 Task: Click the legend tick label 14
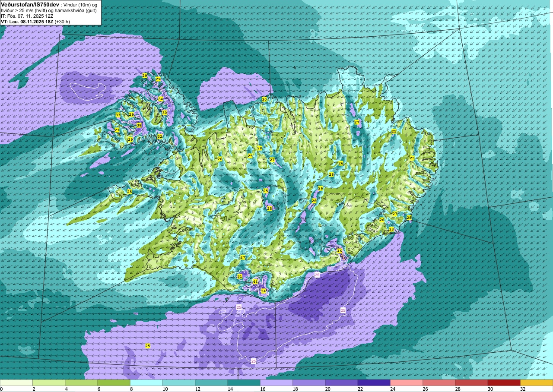[230, 389]
